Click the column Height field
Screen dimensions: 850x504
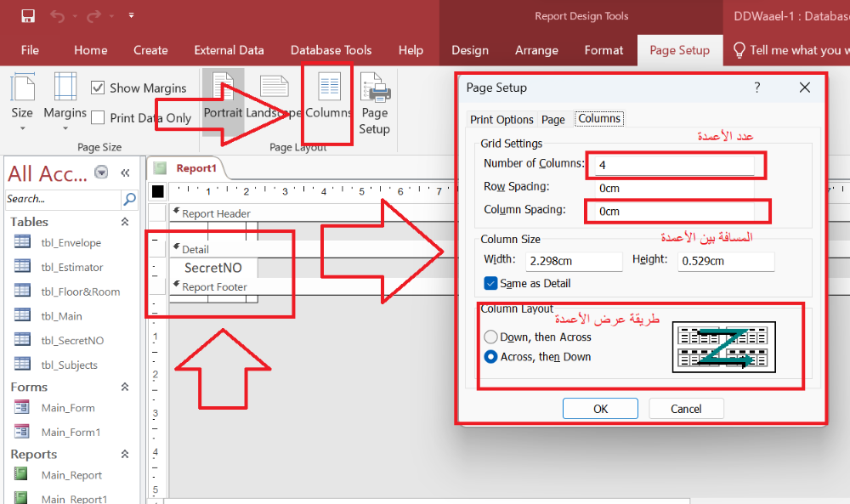(725, 261)
